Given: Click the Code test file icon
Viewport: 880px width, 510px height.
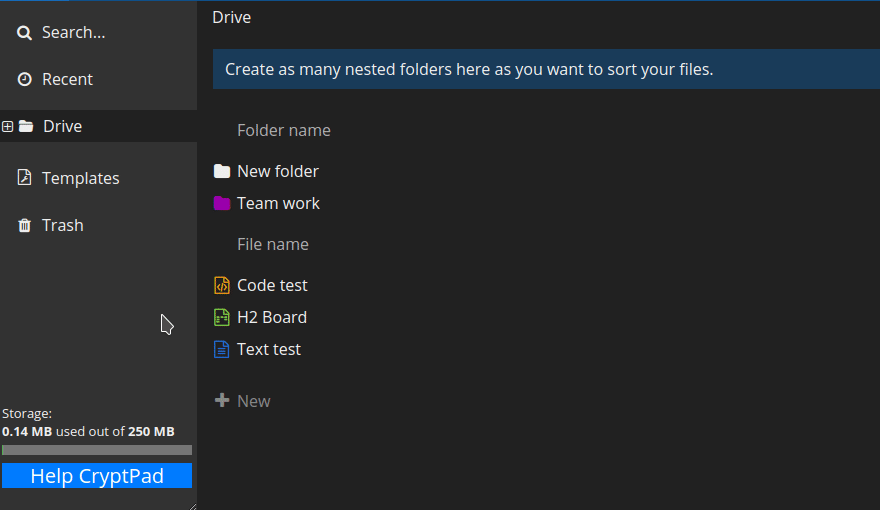Looking at the screenshot, I should coord(222,285).
